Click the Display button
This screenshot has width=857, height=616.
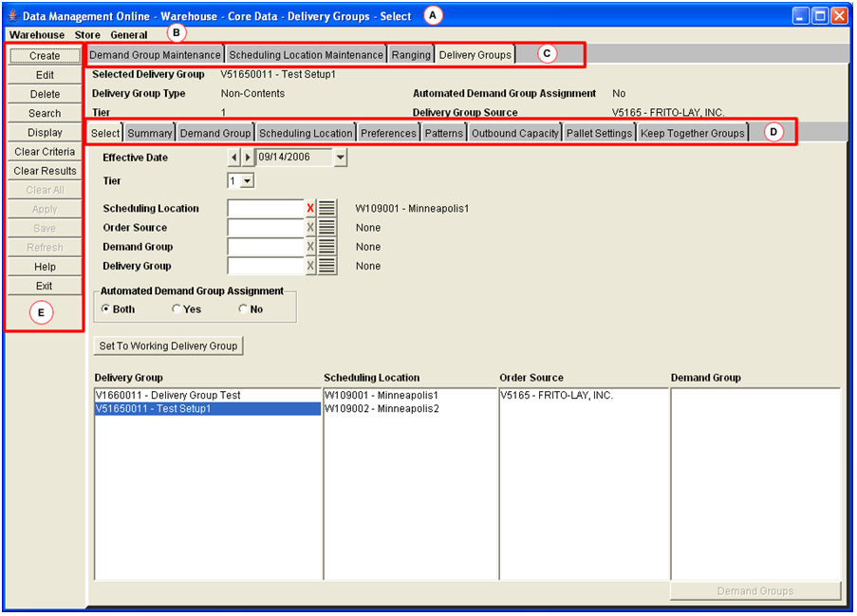pos(45,132)
